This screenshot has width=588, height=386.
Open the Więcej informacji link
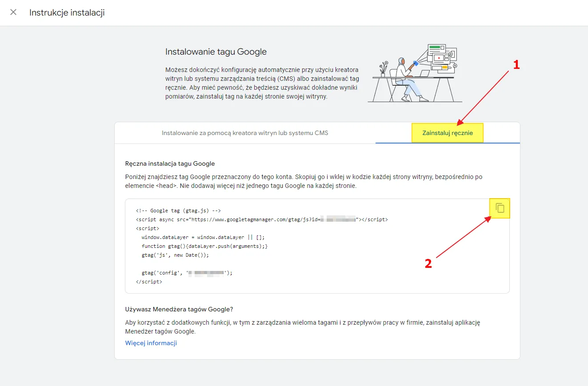point(151,343)
